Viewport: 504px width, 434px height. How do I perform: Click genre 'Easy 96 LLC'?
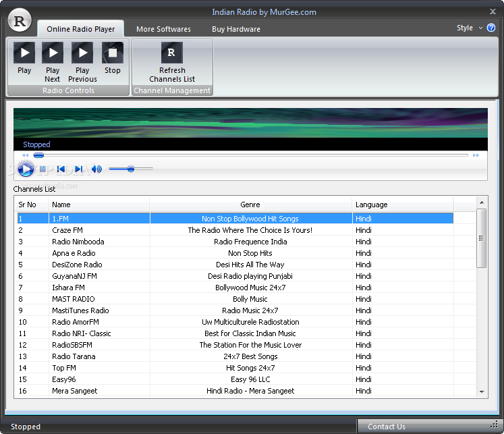pos(250,379)
